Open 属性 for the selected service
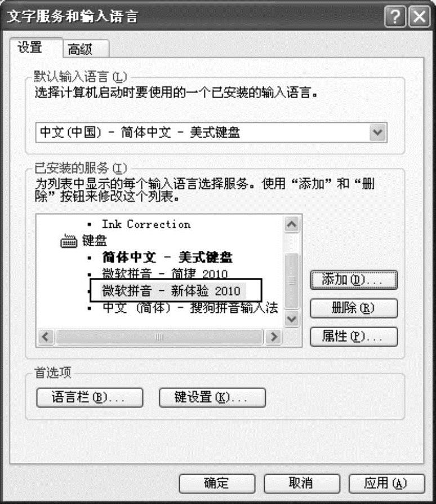 tap(354, 337)
